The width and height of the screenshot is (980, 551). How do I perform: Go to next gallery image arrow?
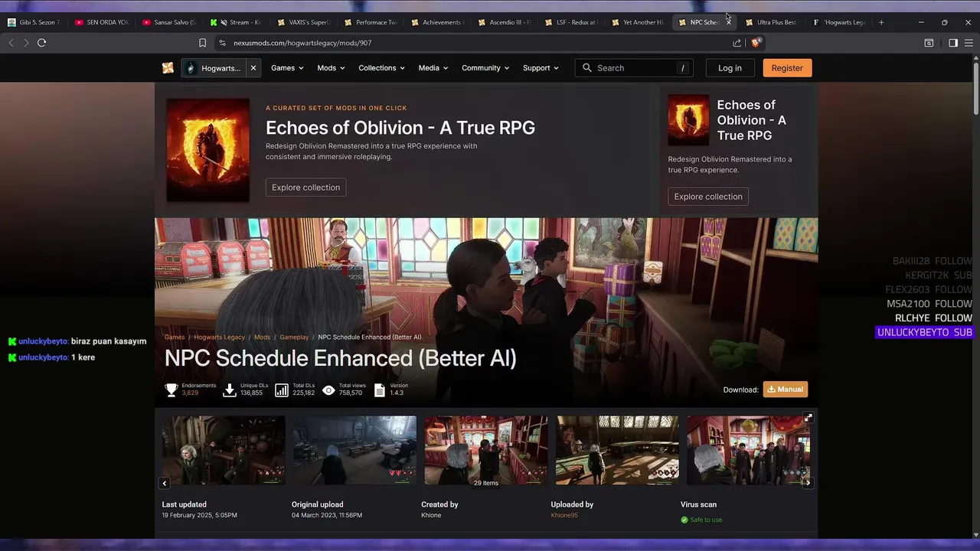tap(808, 483)
